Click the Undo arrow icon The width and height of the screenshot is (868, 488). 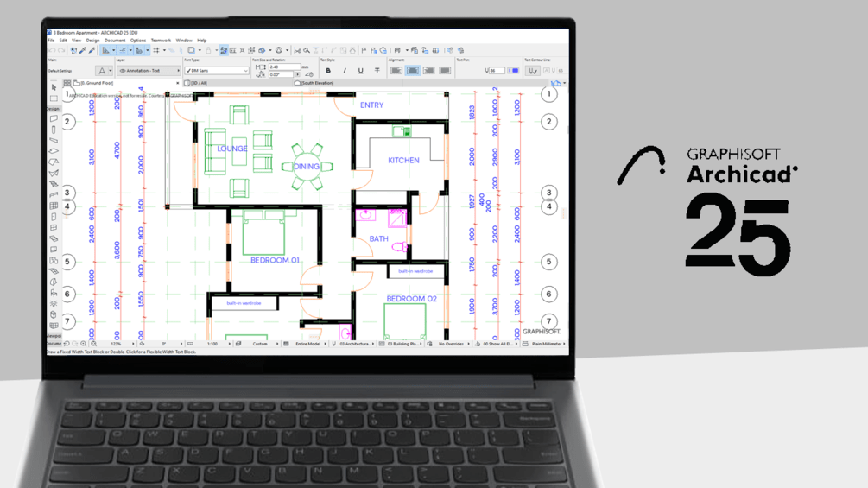click(x=53, y=50)
